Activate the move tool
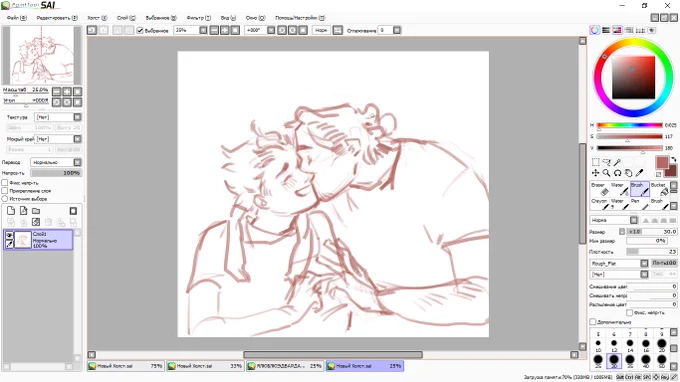This screenshot has width=680, height=382. tap(596, 173)
